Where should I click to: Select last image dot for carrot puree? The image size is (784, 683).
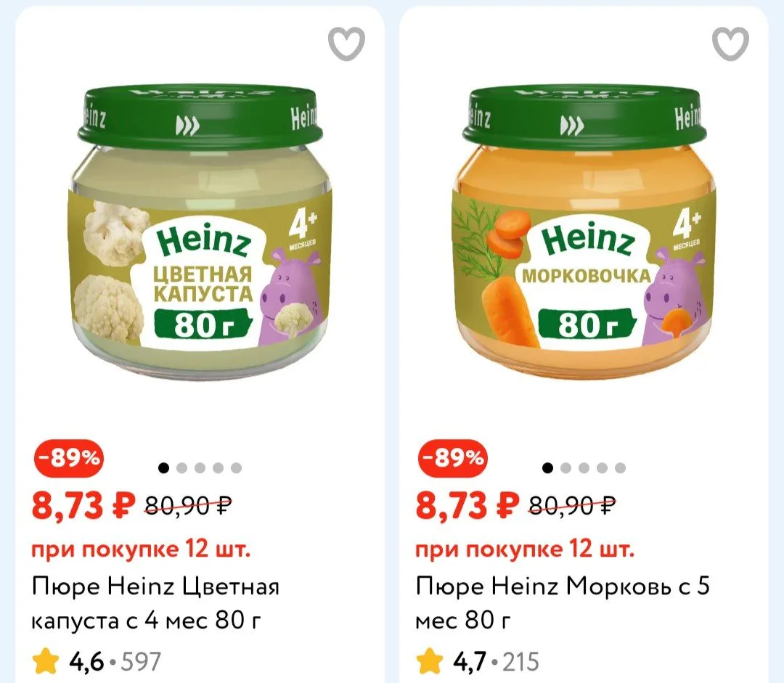620,468
